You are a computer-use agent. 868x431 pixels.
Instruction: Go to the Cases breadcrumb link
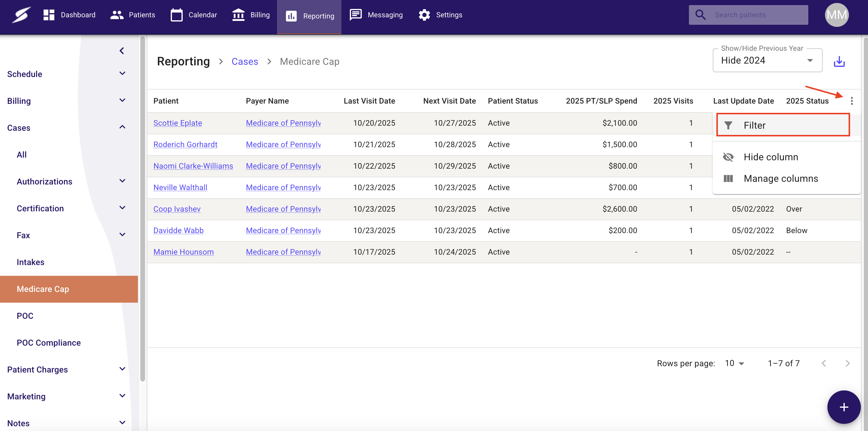[x=245, y=62]
